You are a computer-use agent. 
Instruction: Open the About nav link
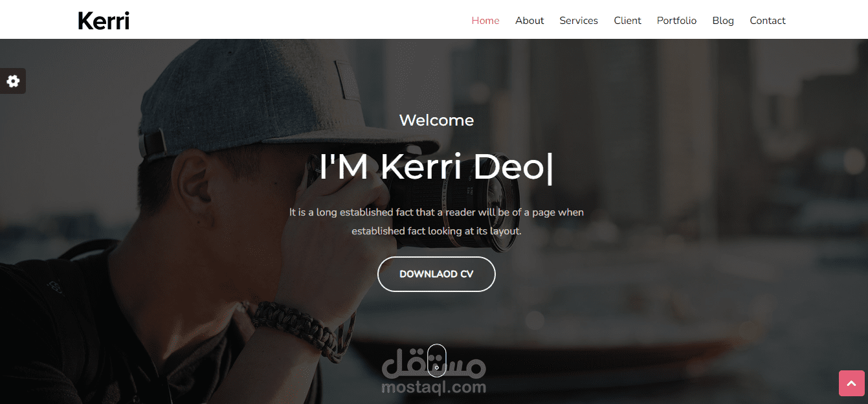tap(529, 21)
